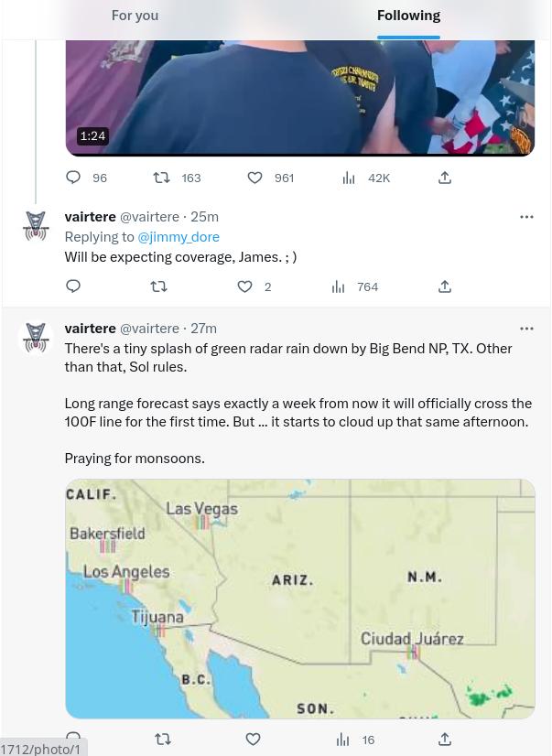The width and height of the screenshot is (552, 756).
Task: Reply to the "Will be expecting coverage" post
Action: 74,286
